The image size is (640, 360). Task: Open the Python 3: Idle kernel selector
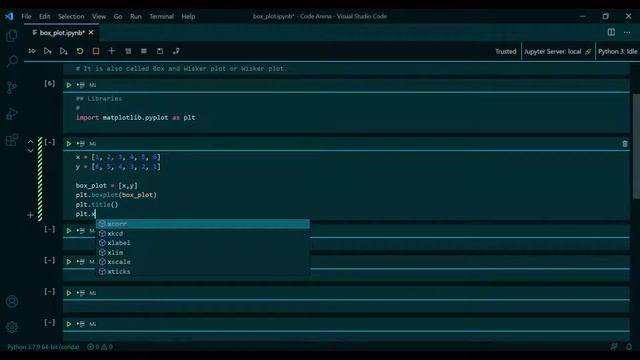(618, 51)
